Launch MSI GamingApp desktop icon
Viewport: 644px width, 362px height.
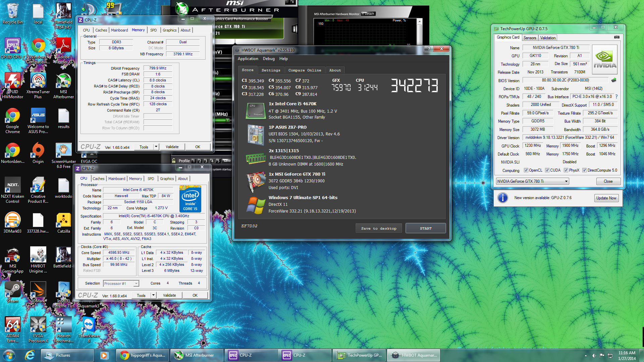[12, 260]
